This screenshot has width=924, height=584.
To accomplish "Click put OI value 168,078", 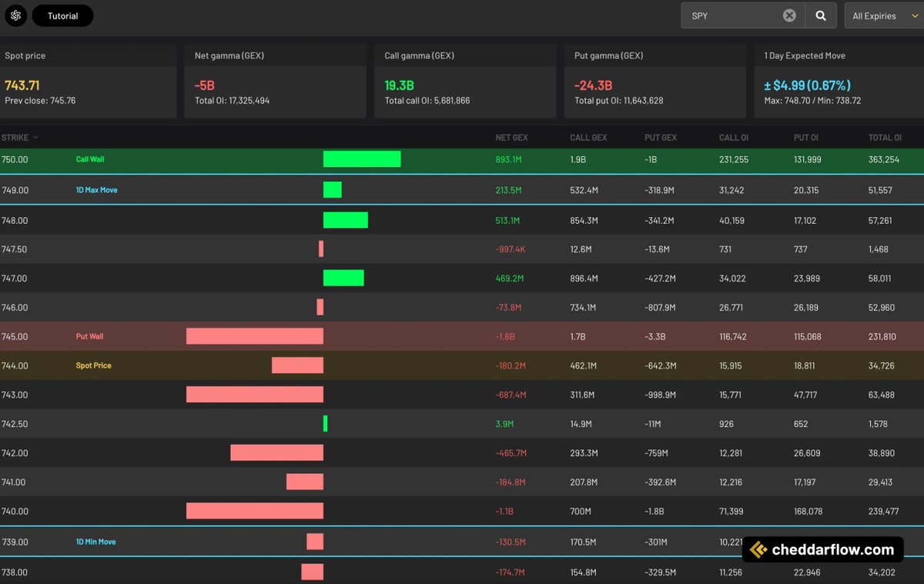I will (x=808, y=511).
